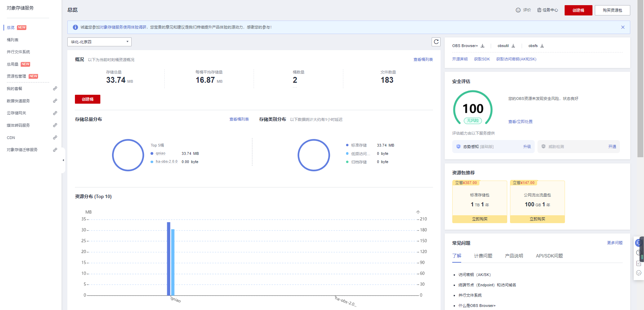Image resolution: width=644 pixels, height=310 pixels.
Task: Click the floating edit-note icon at right edge
Action: (639, 263)
